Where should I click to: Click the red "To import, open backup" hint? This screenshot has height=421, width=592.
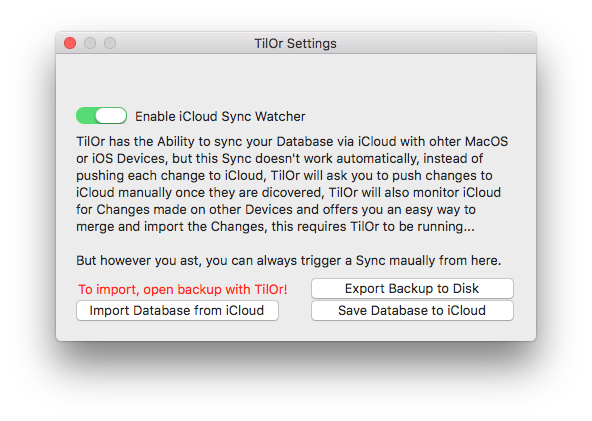[x=183, y=289]
